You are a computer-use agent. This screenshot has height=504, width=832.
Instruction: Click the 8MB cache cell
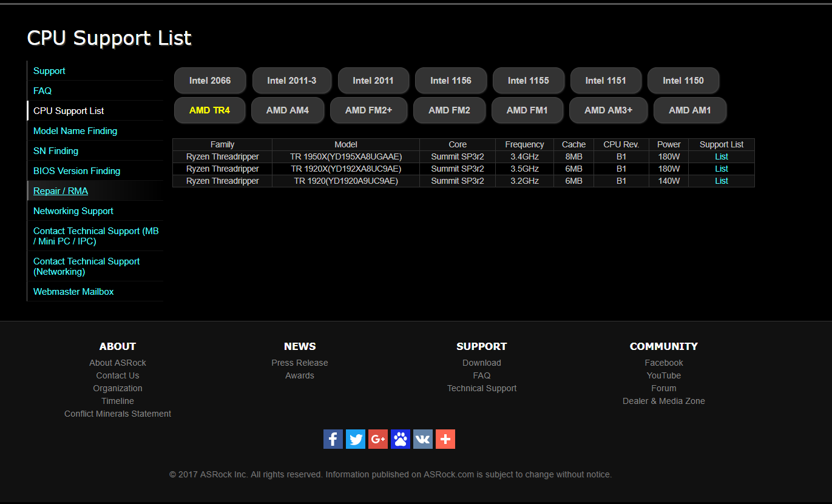[x=573, y=156]
